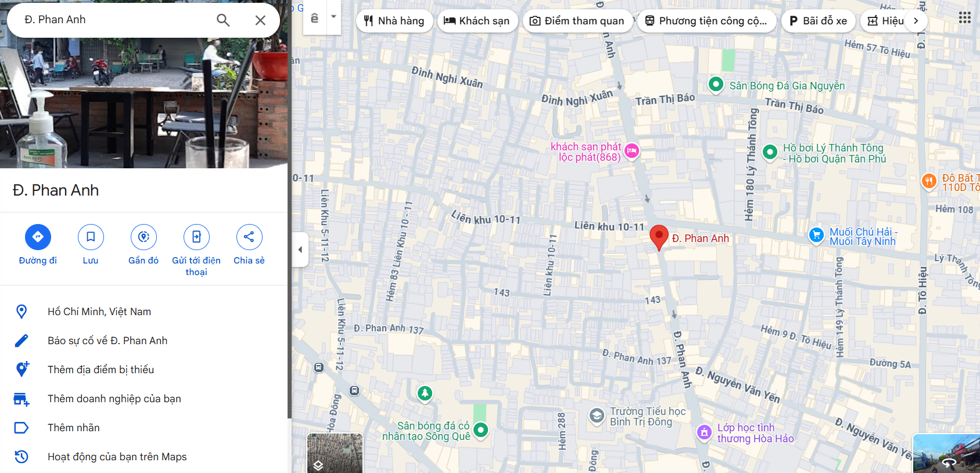
Task: Switch map layers via the satellite thumbnail
Action: click(335, 453)
